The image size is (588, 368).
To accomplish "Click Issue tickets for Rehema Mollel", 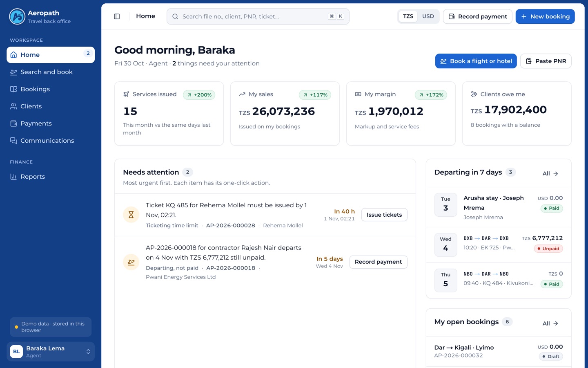I will point(384,215).
